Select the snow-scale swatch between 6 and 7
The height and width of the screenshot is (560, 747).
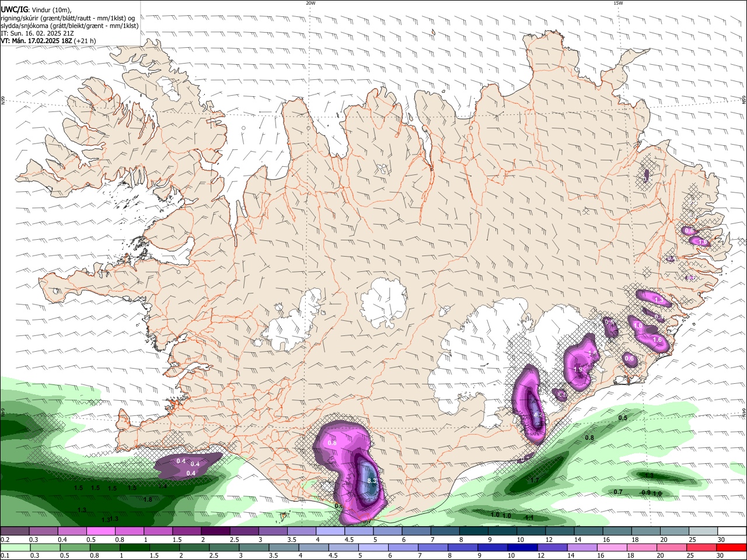[416, 531]
